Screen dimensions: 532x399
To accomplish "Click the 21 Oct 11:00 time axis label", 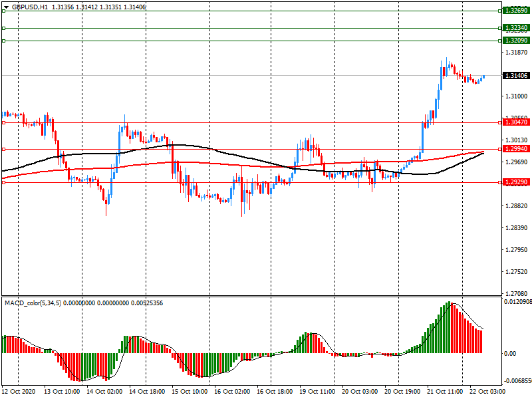I will click(x=445, y=391).
